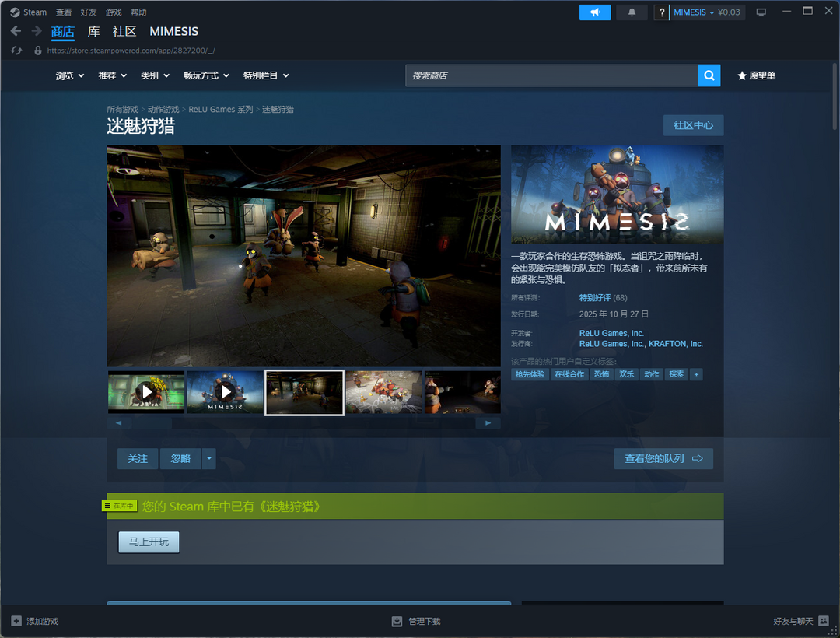Click the download icon beside 管理下载
Viewport: 840px width, 638px height.
click(x=397, y=621)
